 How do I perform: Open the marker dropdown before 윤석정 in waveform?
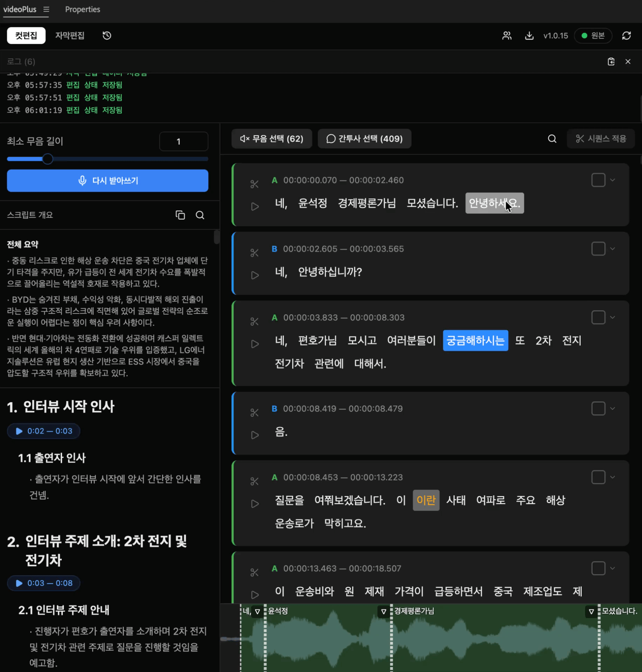pyautogui.click(x=258, y=611)
